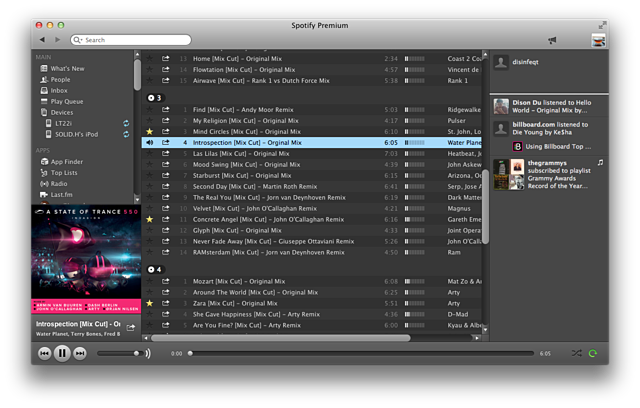Click the disc 3 header icon

[151, 98]
